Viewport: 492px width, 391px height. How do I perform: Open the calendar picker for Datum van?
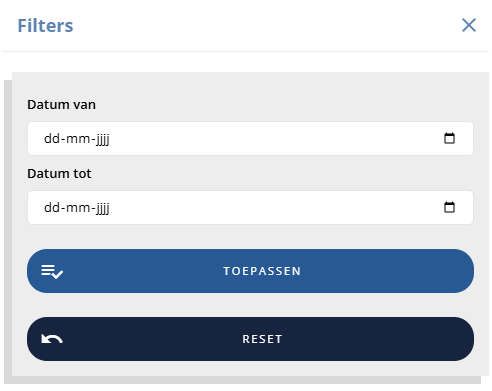click(449, 138)
